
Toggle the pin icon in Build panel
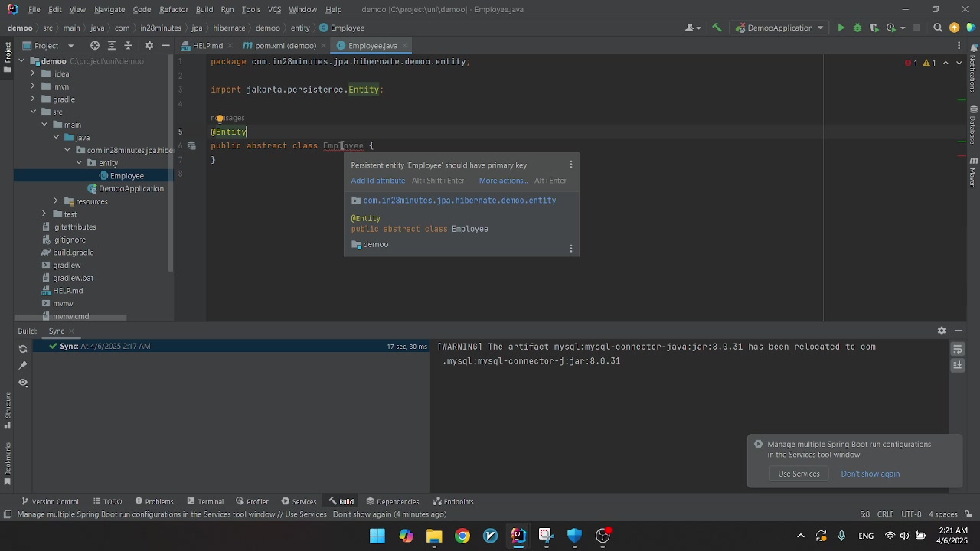pos(23,366)
